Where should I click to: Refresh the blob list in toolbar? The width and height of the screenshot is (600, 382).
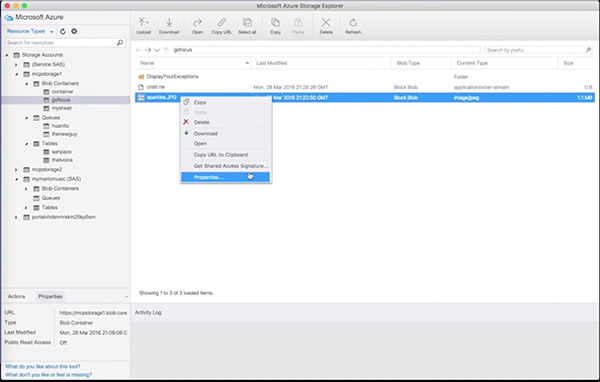click(x=353, y=26)
